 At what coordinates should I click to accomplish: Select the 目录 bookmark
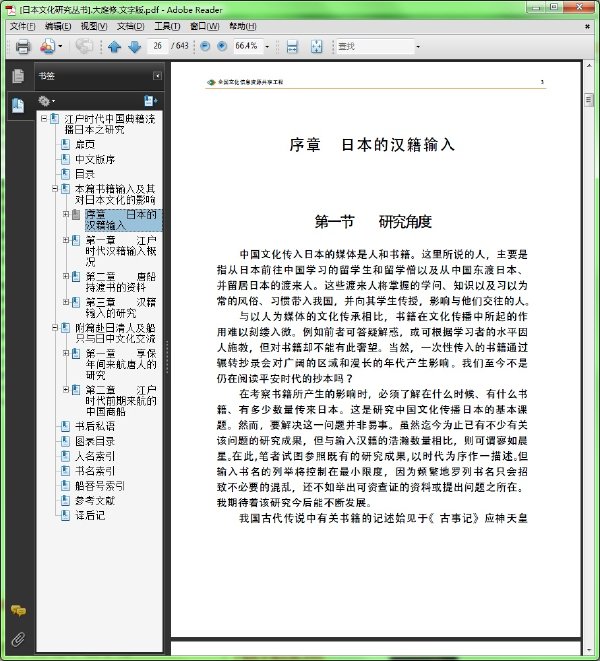pyautogui.click(x=85, y=174)
